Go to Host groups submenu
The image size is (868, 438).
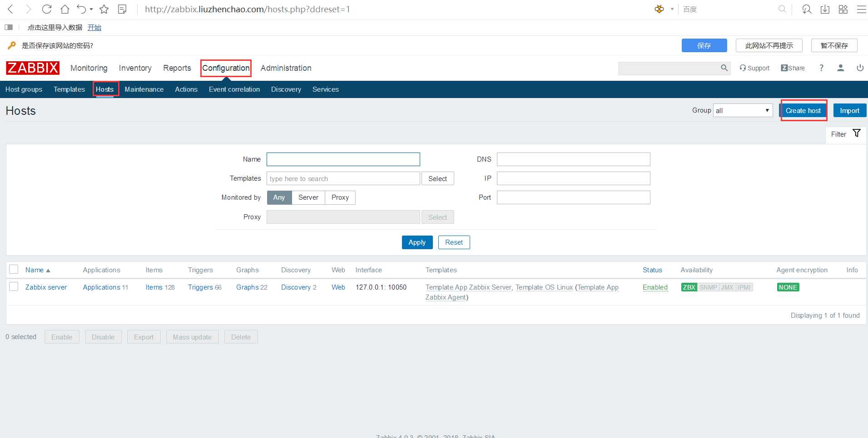(x=24, y=89)
